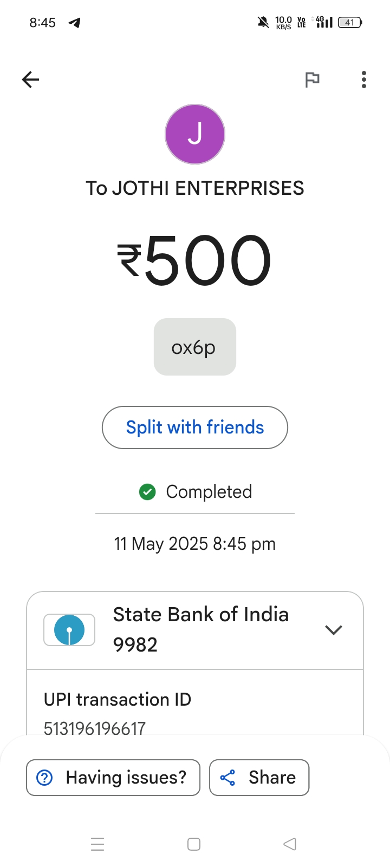Image resolution: width=390 pixels, height=868 pixels.
Task: Tap the Share button
Action: (x=259, y=778)
